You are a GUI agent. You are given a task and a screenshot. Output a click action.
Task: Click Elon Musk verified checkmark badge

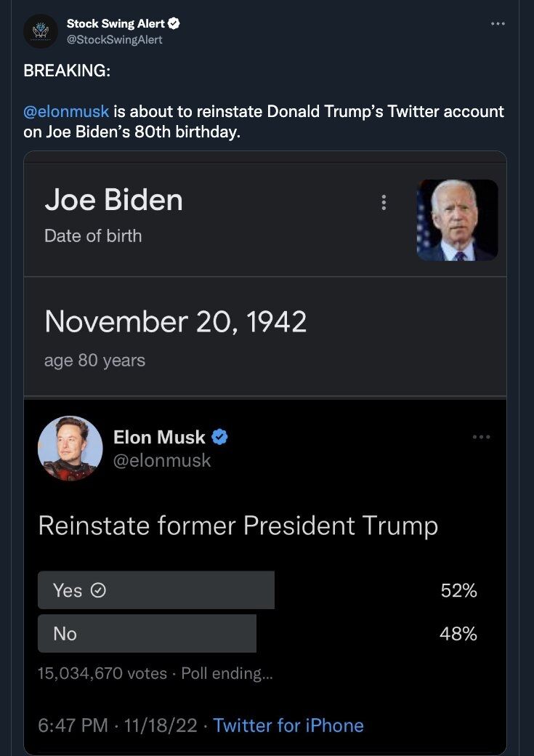pos(219,437)
